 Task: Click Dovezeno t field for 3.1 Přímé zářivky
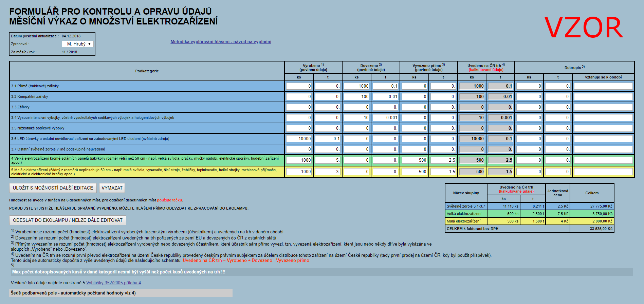point(385,86)
